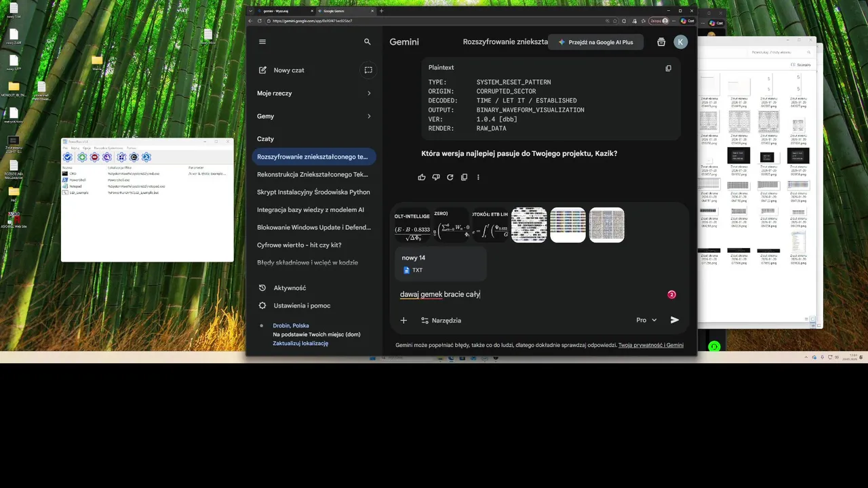Click the thumbs down icon on the response

tap(436, 177)
